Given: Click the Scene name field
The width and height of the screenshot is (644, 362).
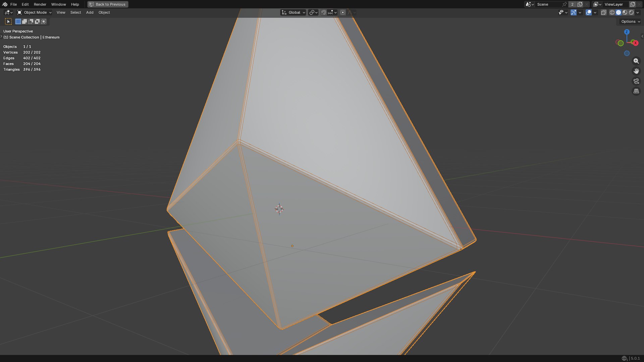Looking at the screenshot, I should [x=548, y=4].
